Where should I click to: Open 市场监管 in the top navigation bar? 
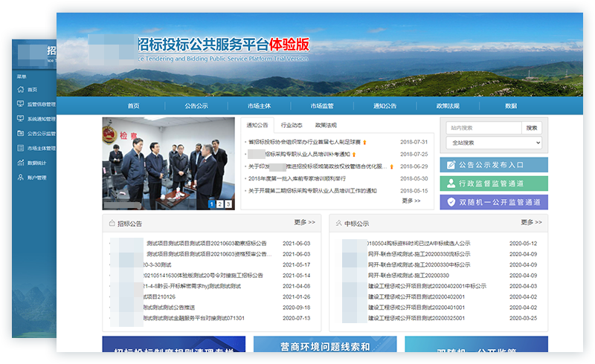[x=322, y=106]
